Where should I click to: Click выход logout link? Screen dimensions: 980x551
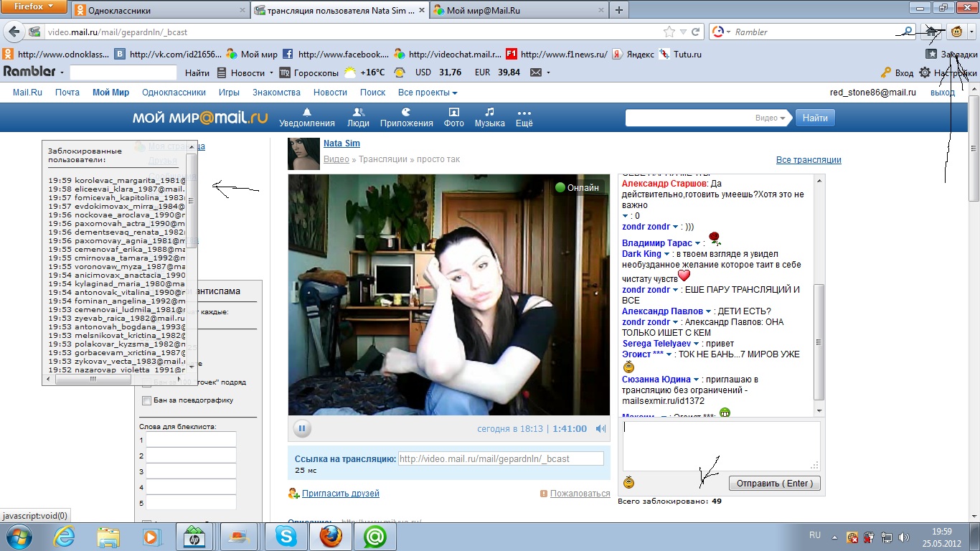click(942, 93)
